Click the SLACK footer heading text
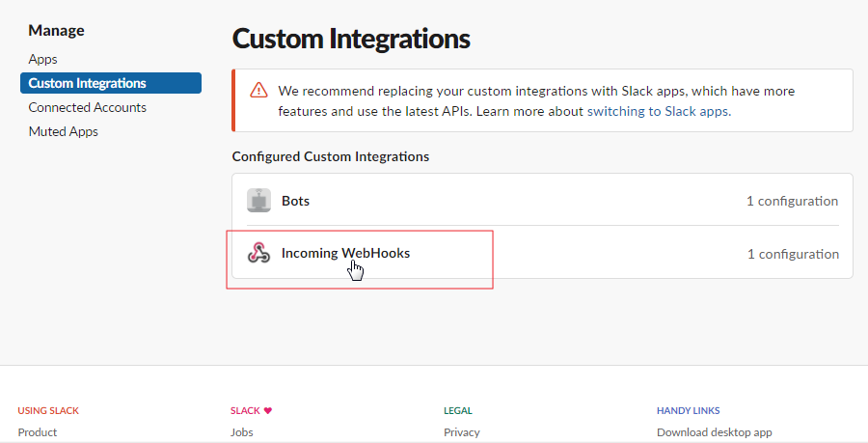Viewport: 868px width, 443px height. pyautogui.click(x=245, y=410)
